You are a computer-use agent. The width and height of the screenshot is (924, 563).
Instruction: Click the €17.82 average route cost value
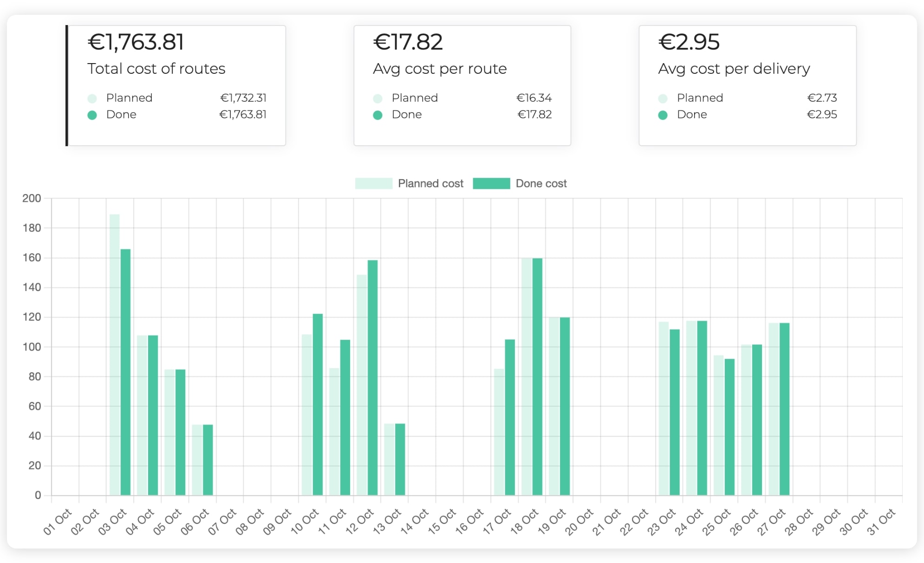(408, 42)
